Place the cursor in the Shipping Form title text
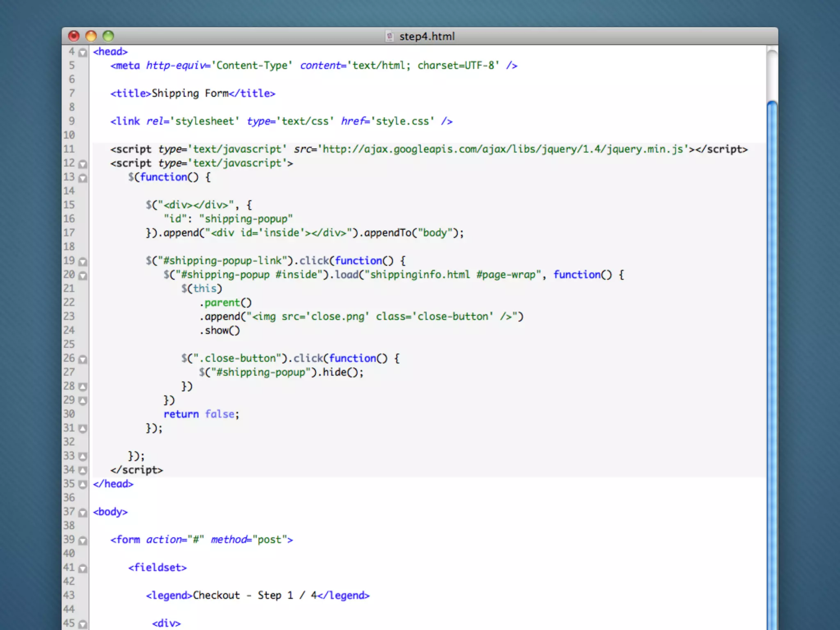 point(189,94)
